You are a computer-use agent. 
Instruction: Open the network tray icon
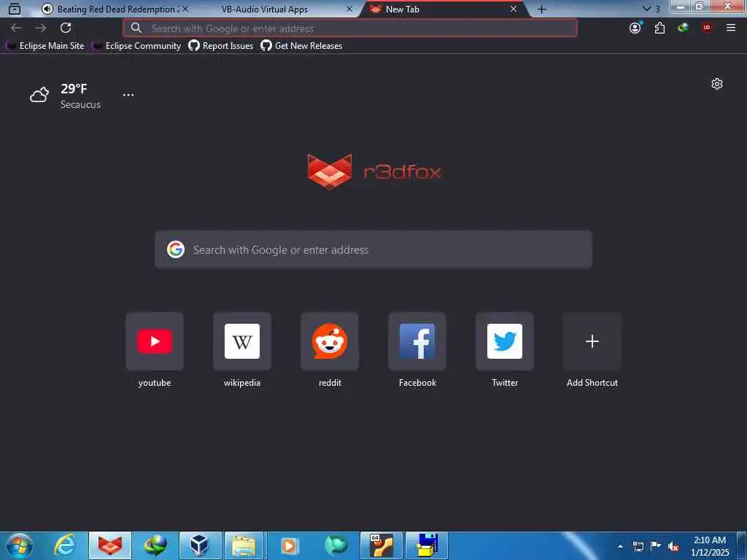coord(638,546)
